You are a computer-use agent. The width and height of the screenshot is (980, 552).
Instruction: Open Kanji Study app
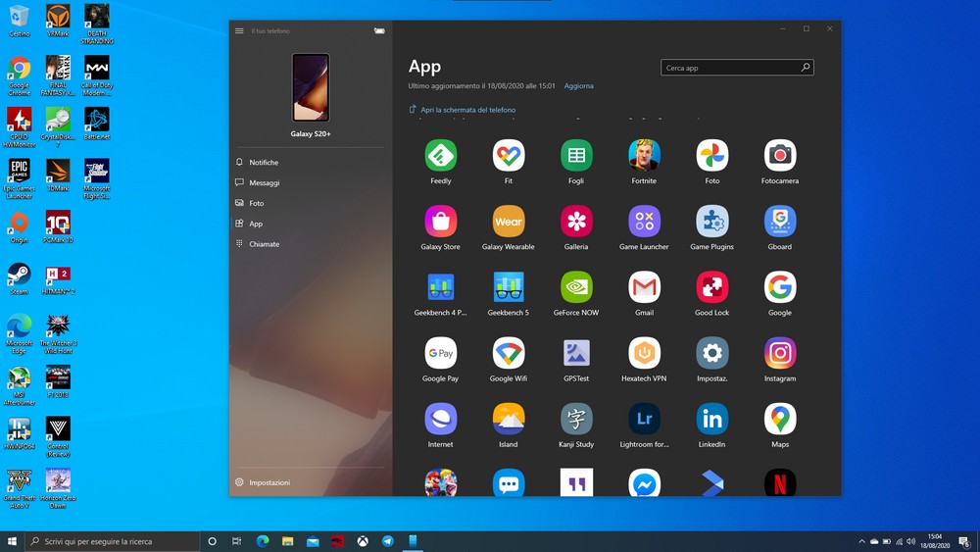(576, 419)
